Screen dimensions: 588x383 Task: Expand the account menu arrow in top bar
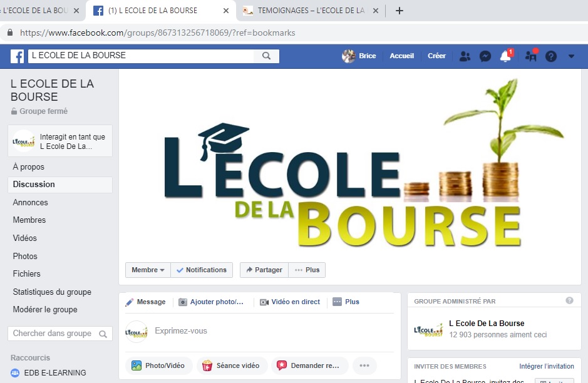point(571,56)
